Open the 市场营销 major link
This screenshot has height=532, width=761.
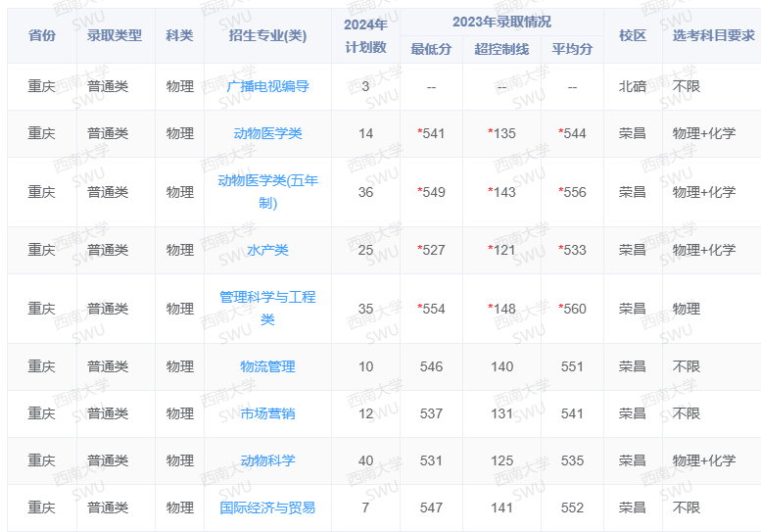pyautogui.click(x=267, y=413)
